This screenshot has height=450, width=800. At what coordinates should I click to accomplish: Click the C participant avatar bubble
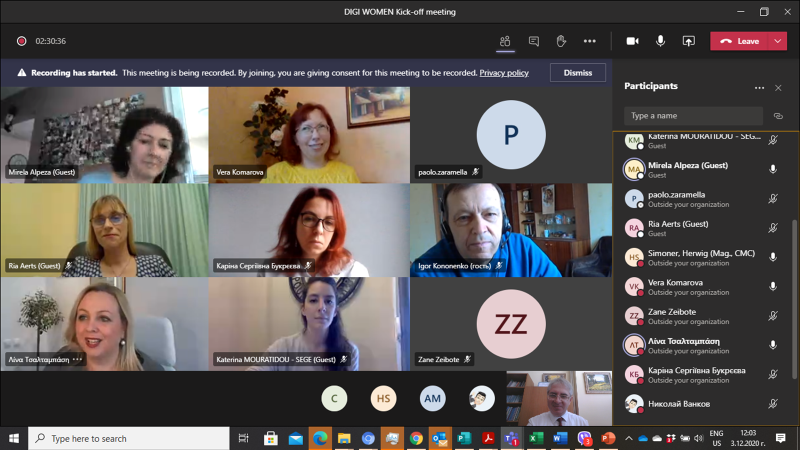(334, 398)
